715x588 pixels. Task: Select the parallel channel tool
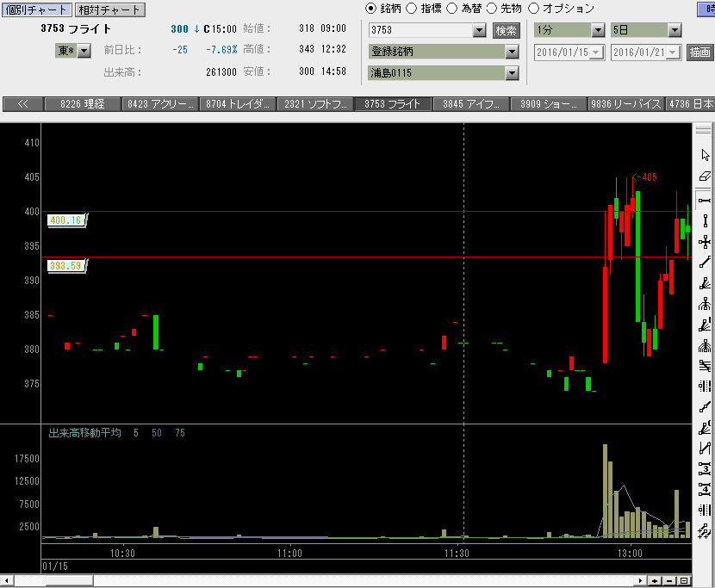click(705, 448)
